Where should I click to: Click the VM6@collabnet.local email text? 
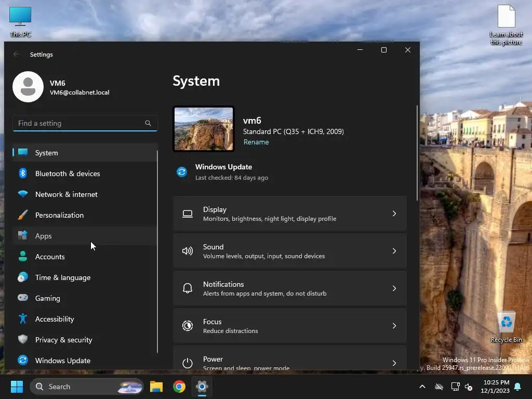point(79,92)
